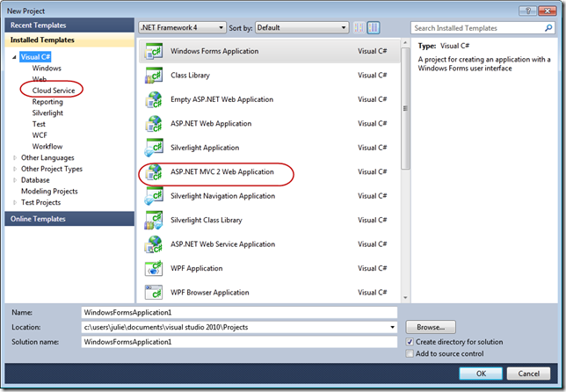Screen dimensions: 566x392
Task: Select the Silverlight category in tree
Action: click(47, 113)
